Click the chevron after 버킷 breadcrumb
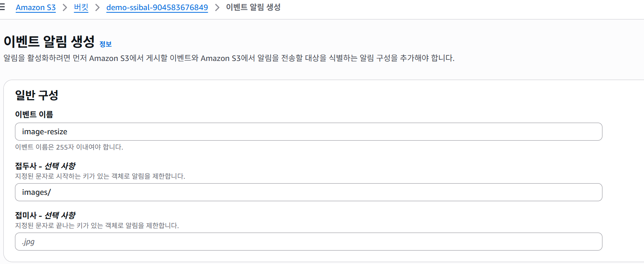The width and height of the screenshot is (644, 264). (97, 7)
